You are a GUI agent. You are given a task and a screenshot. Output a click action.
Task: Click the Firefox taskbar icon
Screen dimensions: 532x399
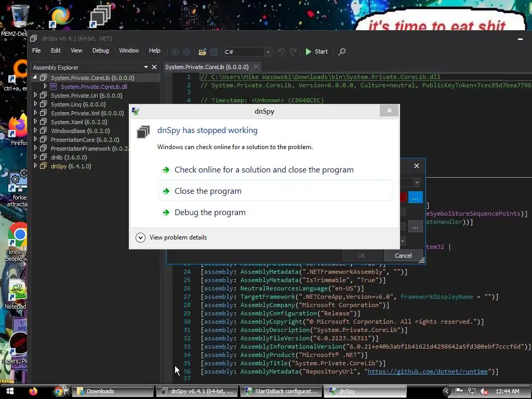tap(33, 391)
